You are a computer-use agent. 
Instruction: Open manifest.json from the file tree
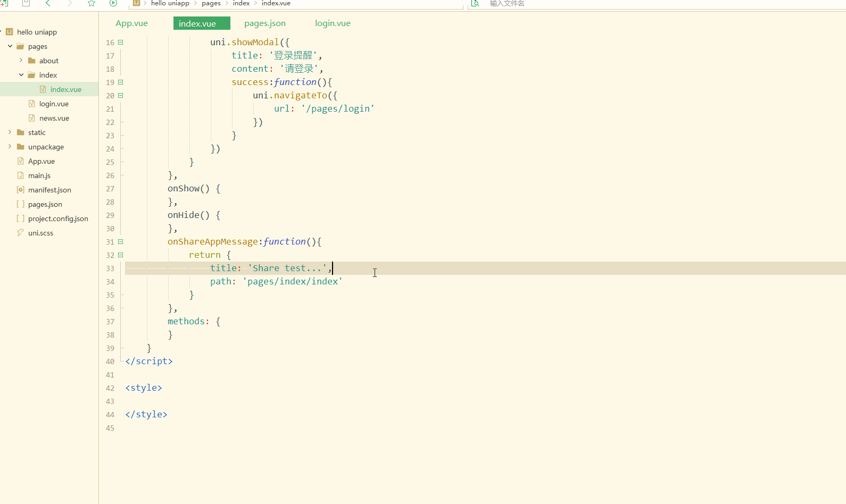tap(49, 190)
